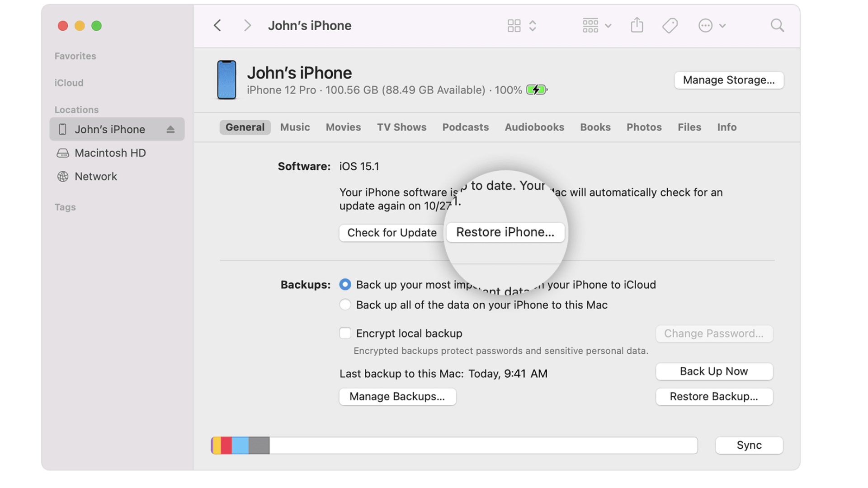Click the Tags icon in toolbar
Image resolution: width=868 pixels, height=488 pixels.
point(670,25)
